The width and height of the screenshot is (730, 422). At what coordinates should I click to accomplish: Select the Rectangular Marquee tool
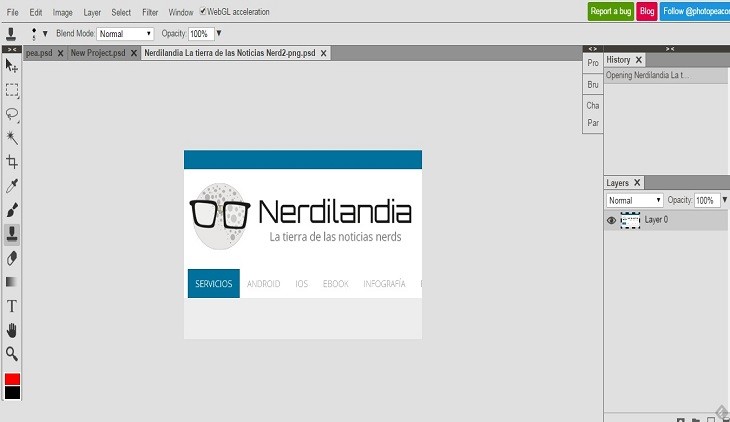click(12, 89)
